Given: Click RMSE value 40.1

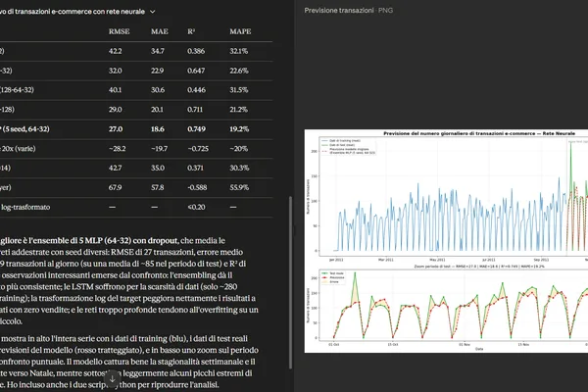Looking at the screenshot, I should point(115,90).
